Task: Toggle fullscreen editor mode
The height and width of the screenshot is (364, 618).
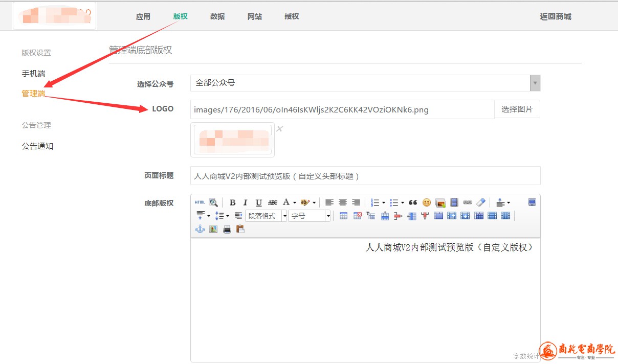Action: tap(532, 202)
